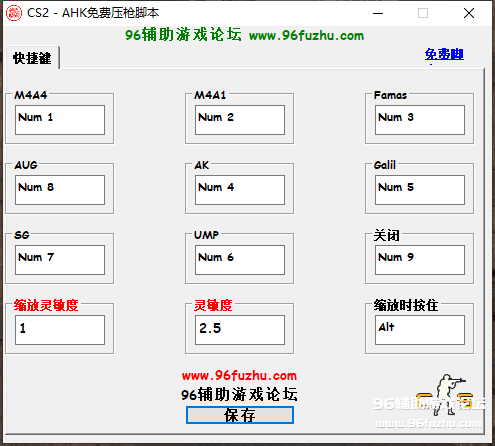Minimize the CS2 AHK window
The width and height of the screenshot is (495, 446).
point(378,13)
